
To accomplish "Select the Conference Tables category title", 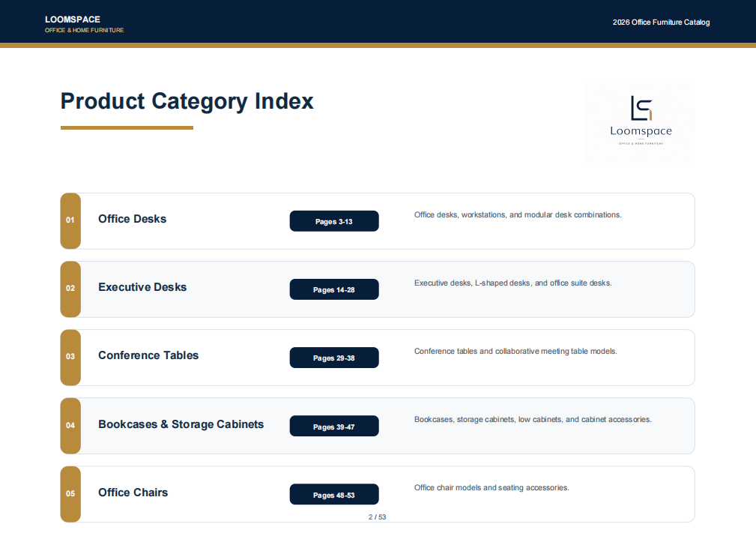I will pyautogui.click(x=148, y=355).
